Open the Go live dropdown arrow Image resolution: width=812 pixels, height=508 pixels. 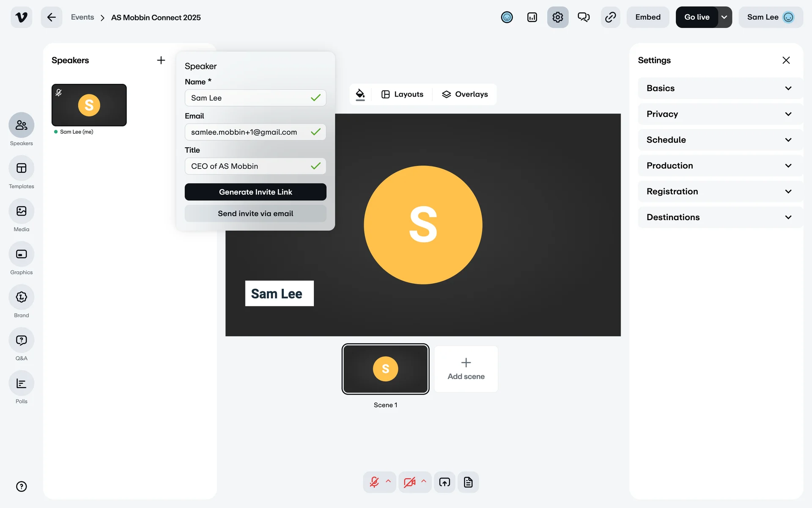(x=724, y=17)
